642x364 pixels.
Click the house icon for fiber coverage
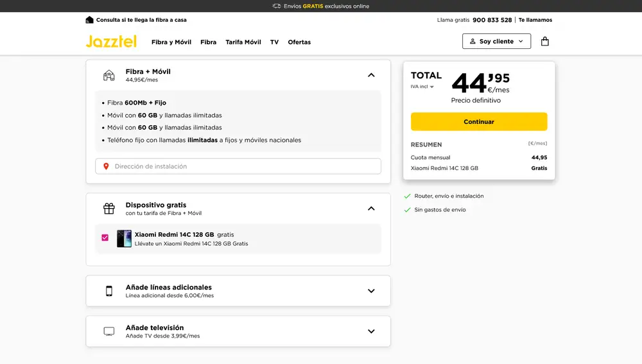(89, 20)
